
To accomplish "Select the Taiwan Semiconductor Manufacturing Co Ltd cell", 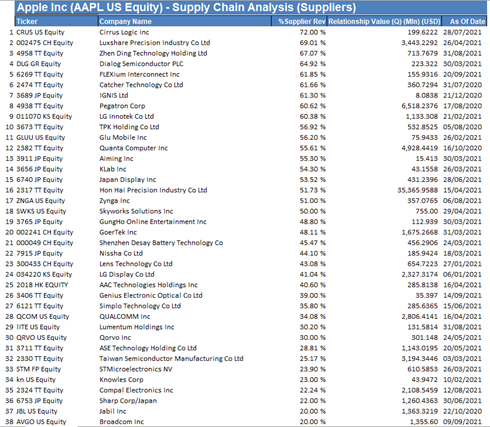I will click(171, 359).
